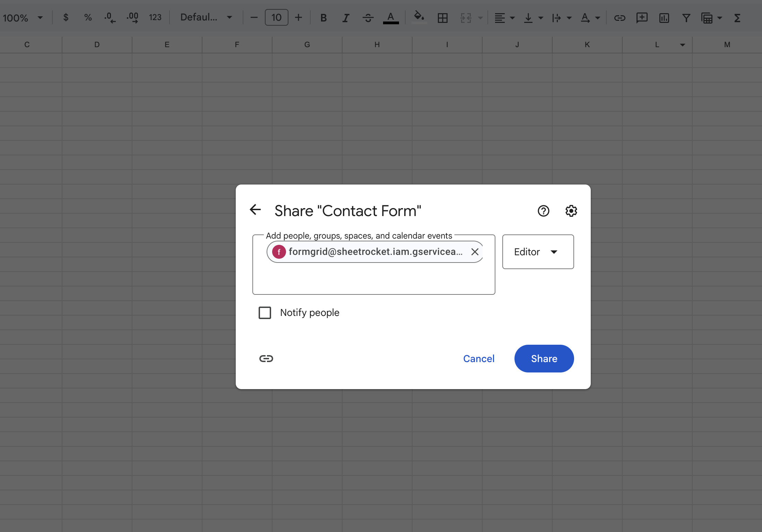This screenshot has width=762, height=532.
Task: Toggle bold formatting in toolbar
Action: pyautogui.click(x=323, y=18)
